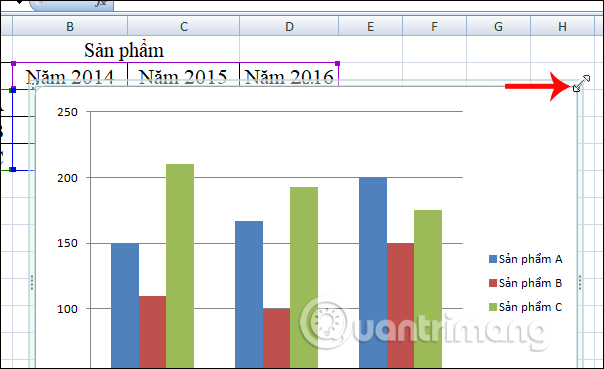Viewport: 604px width, 369px height.
Task: Select the green bar in third group
Action: 428,289
